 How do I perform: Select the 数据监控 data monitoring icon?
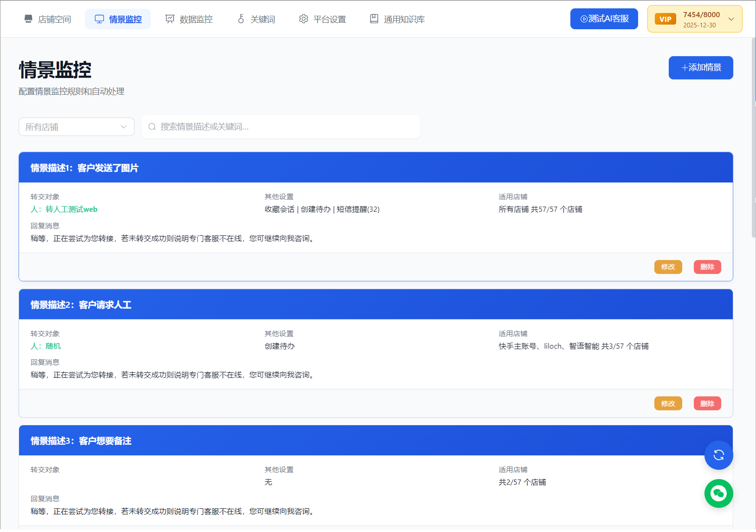pyautogui.click(x=169, y=19)
